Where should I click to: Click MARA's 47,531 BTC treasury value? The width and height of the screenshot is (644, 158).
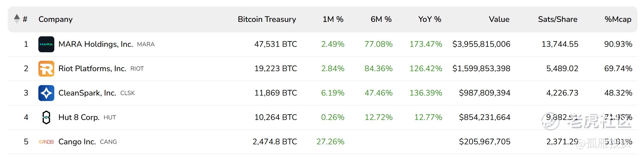click(276, 44)
